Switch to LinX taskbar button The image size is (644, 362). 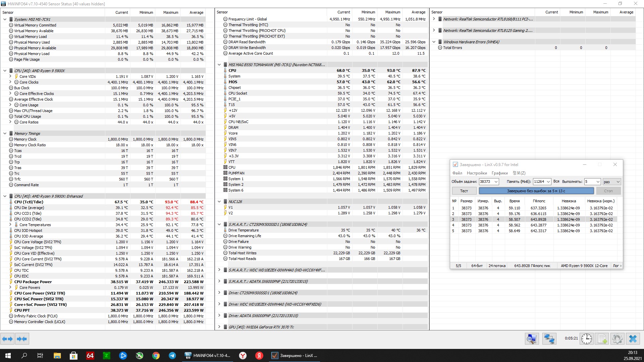[x=295, y=356]
